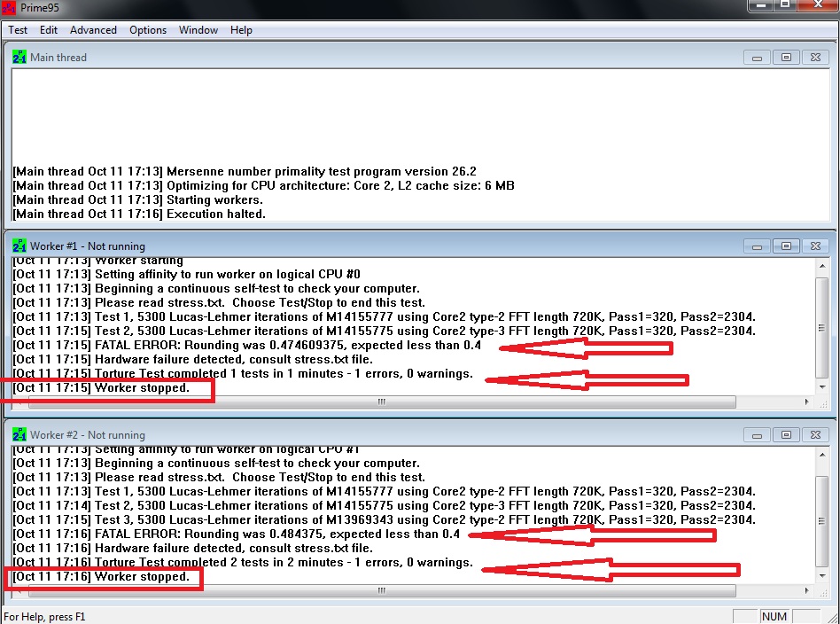Click Worker #2 Test 3 M13969343 line

384,519
